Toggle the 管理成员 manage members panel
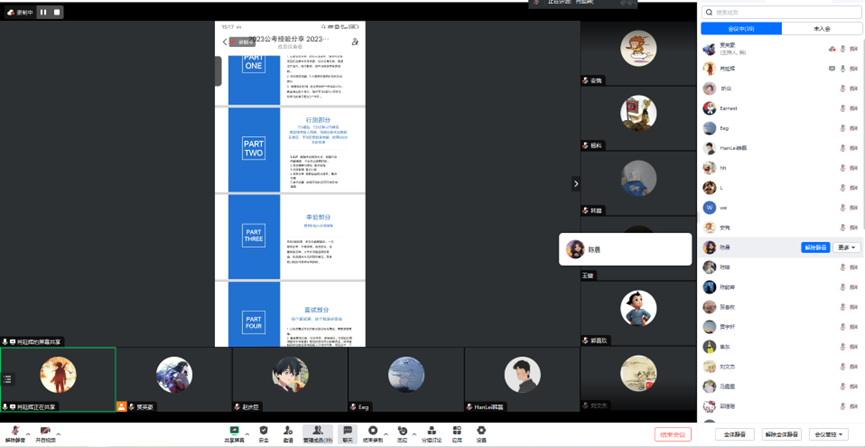865x447 pixels. click(317, 431)
